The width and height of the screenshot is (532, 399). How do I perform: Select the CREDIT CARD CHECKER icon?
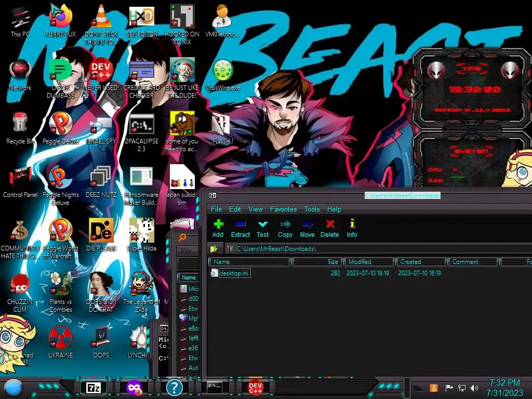tap(142, 79)
